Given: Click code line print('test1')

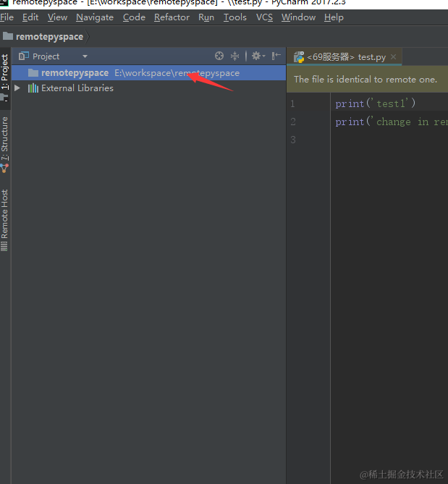Looking at the screenshot, I should coord(376,103).
